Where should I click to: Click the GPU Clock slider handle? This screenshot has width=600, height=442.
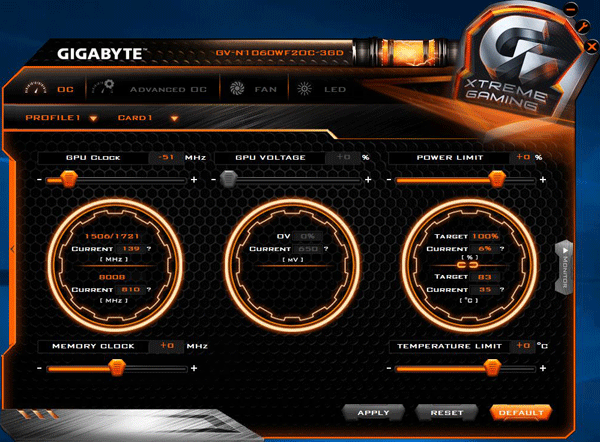tap(69, 179)
